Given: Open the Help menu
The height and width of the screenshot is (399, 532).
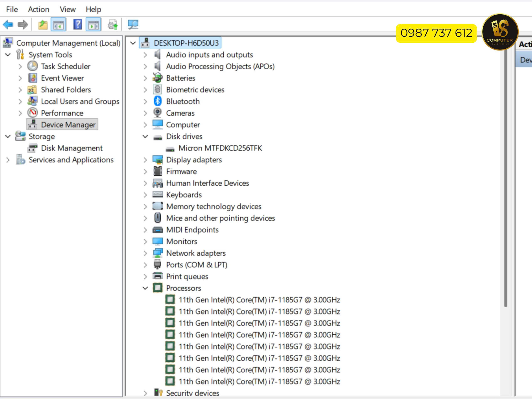Looking at the screenshot, I should 93,9.
